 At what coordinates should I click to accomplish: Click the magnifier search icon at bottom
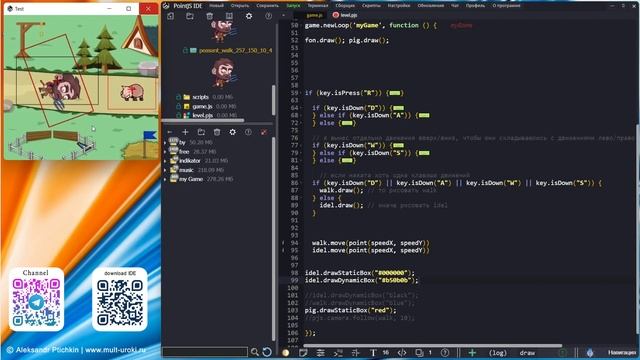255,352
